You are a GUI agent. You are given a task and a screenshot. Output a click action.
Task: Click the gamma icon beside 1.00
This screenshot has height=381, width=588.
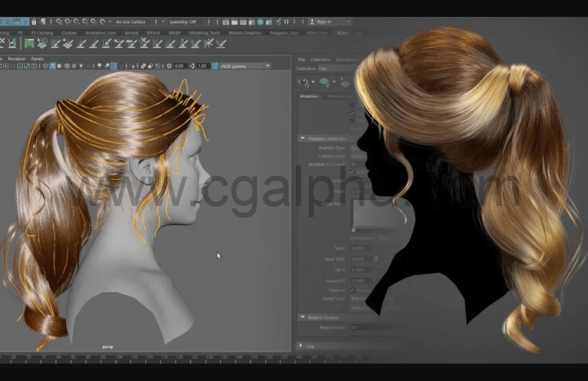(193, 66)
